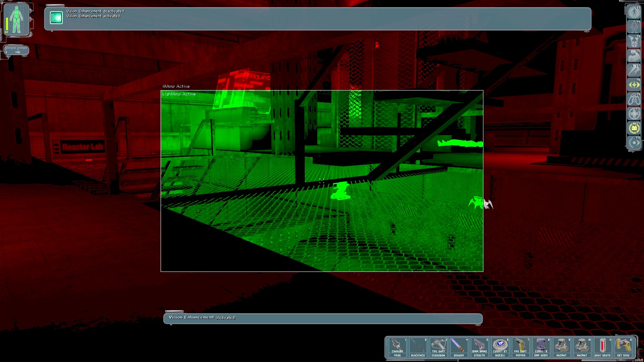
Task: Click the 'IRAmp Active' label
Action: coord(176,86)
